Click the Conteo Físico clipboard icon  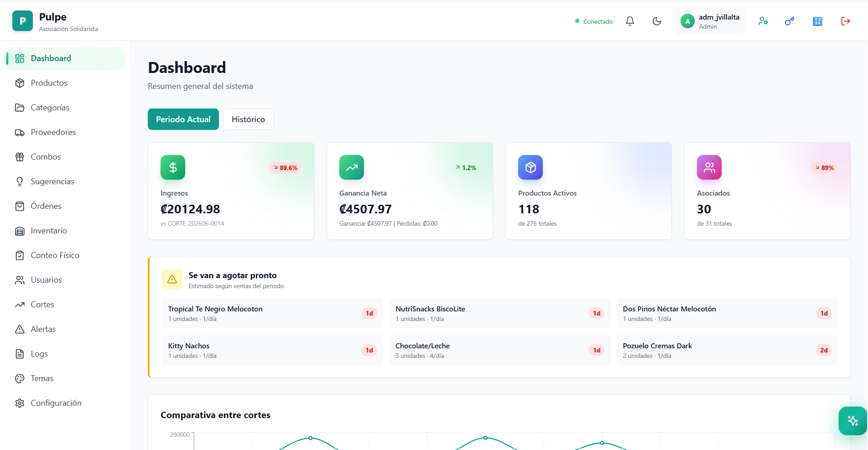[20, 255]
